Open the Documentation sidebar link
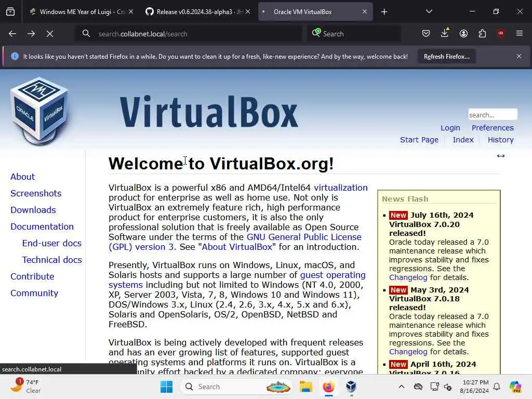 click(42, 227)
